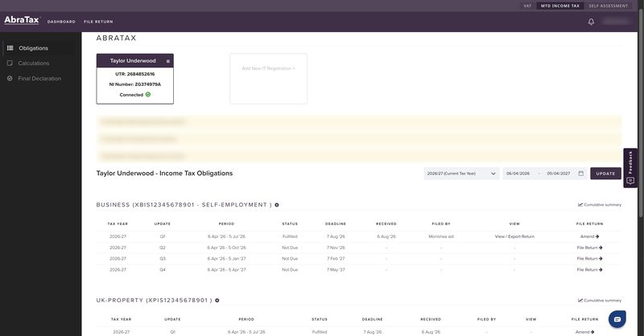Image resolution: width=644 pixels, height=336 pixels.
Task: Open Business Cumulative summary link
Action: click(599, 205)
